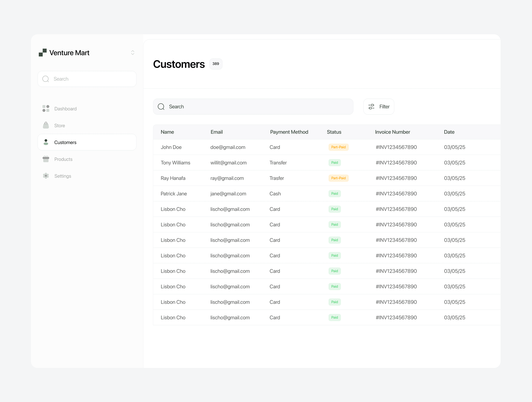Viewport: 532px width, 402px height.
Task: Click the sidebar search magnifier icon
Action: (46, 79)
